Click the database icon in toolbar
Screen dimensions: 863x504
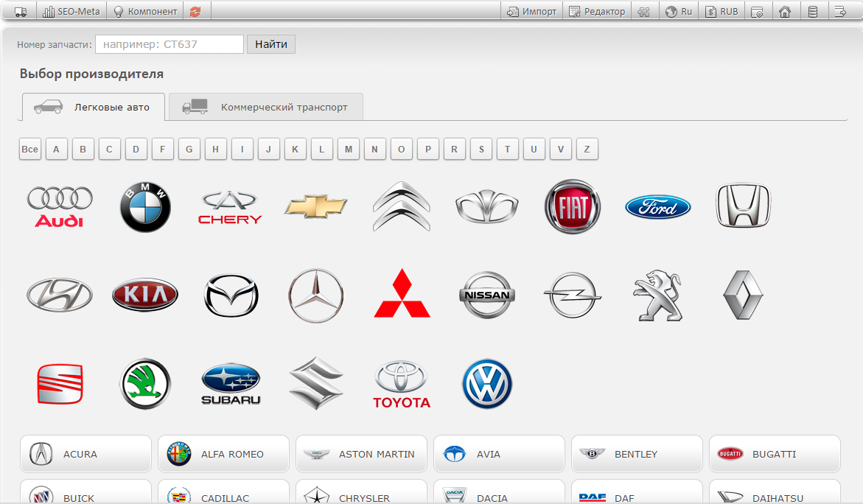click(813, 11)
